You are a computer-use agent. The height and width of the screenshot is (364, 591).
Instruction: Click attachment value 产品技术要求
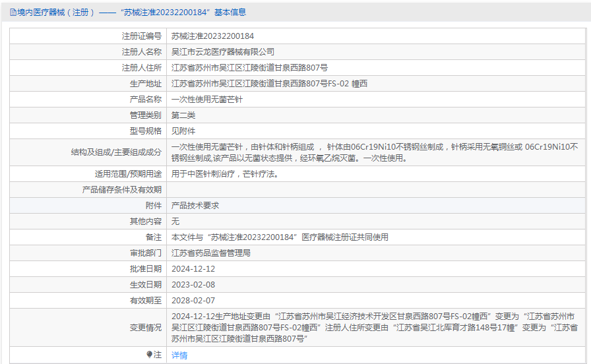coord(195,206)
